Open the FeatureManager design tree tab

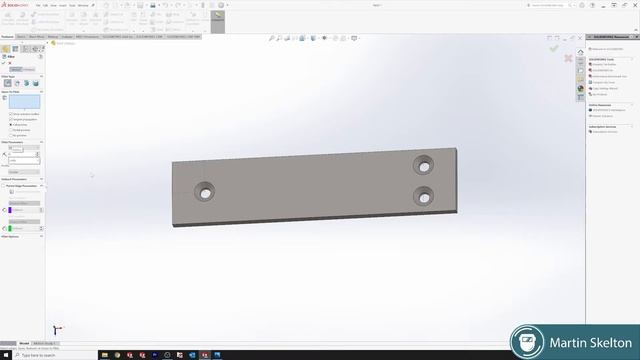click(x=6, y=49)
